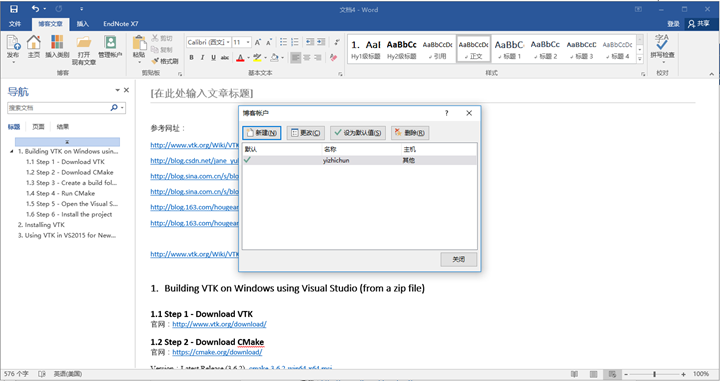Click Insert Category (插入类别) icon

57,43
